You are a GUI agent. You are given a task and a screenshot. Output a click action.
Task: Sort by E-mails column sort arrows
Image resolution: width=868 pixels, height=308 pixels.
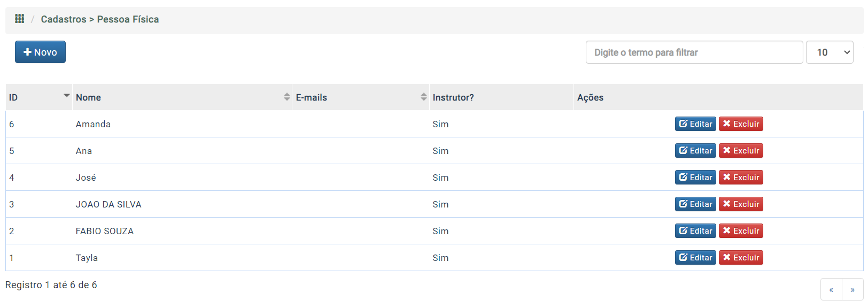pos(424,97)
